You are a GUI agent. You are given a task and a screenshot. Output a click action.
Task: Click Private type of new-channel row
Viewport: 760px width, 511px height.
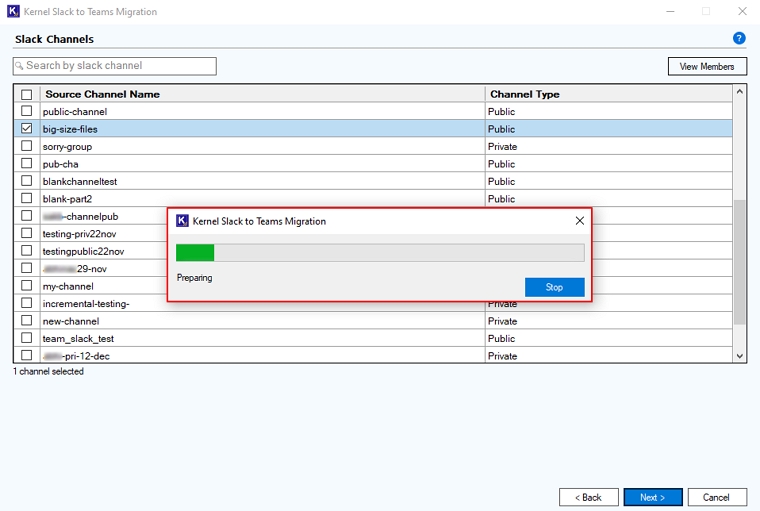(502, 321)
